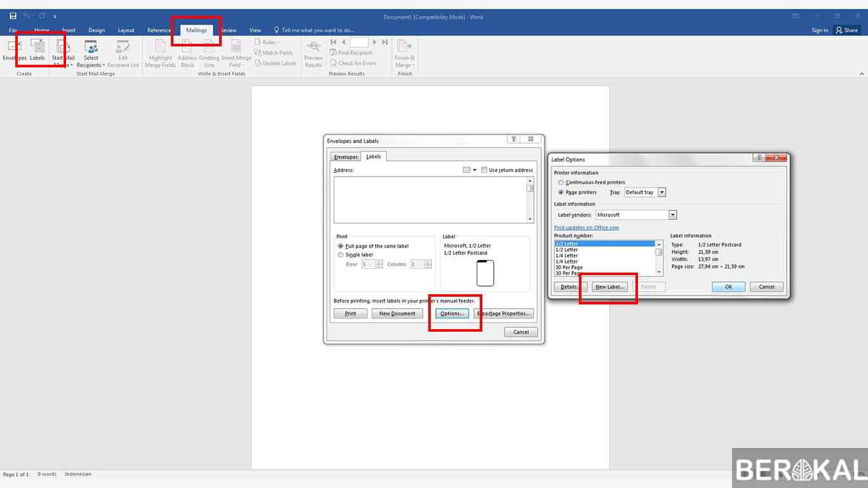Go to last record arrow
Viewport: 868px width, 488px height.
pos(384,43)
